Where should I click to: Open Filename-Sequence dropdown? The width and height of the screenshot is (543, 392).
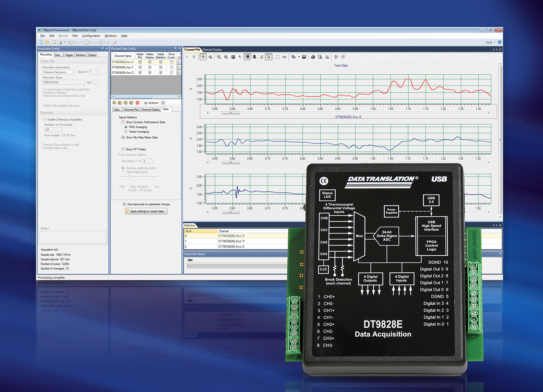tap(73, 72)
